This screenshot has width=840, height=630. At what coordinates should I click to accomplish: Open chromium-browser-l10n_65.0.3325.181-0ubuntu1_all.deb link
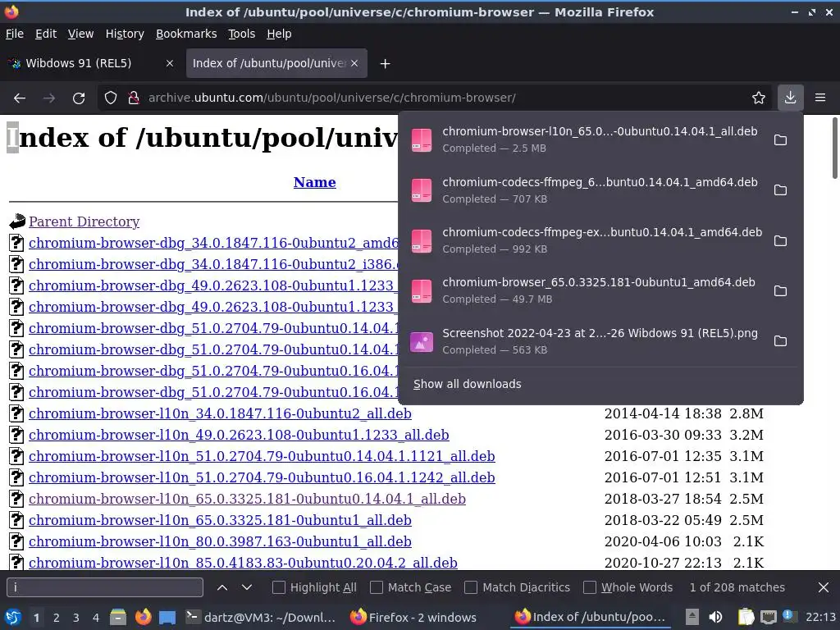220,520
